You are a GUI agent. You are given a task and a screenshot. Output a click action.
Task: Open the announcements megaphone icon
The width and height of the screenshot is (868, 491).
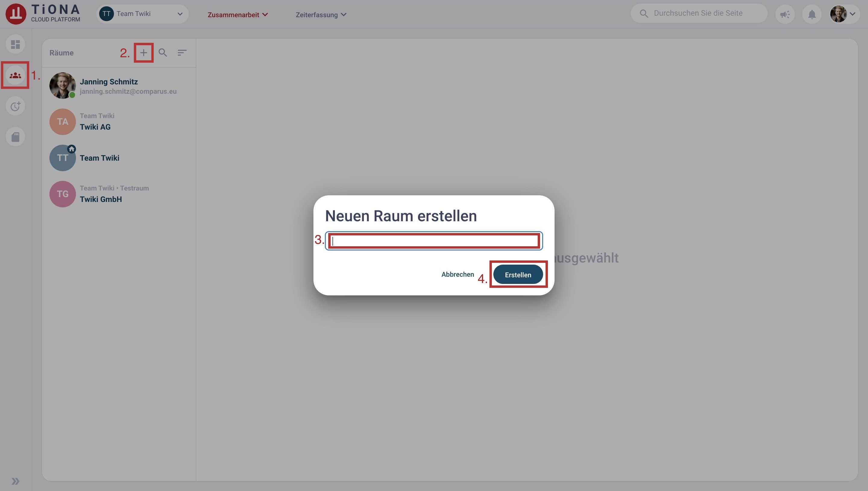[x=785, y=14]
